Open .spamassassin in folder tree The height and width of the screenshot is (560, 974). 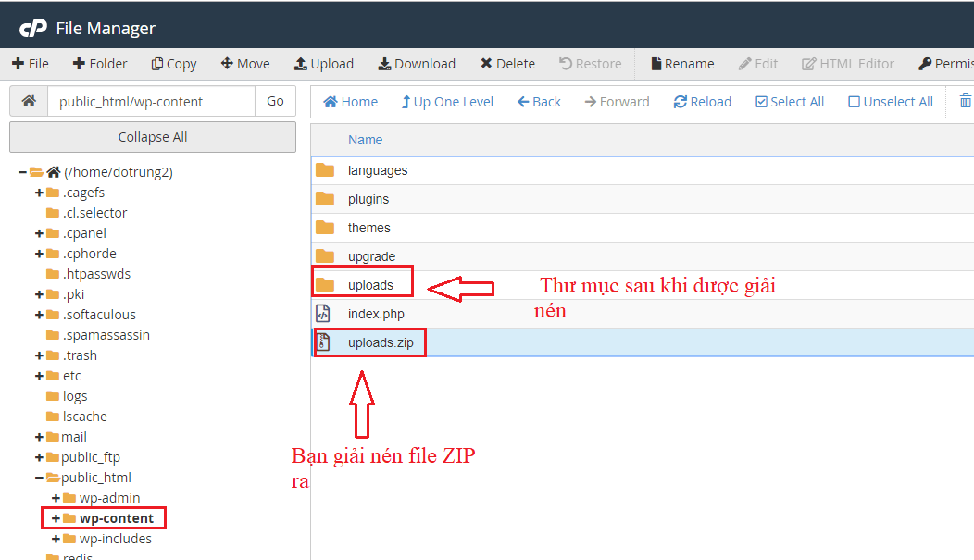106,335
